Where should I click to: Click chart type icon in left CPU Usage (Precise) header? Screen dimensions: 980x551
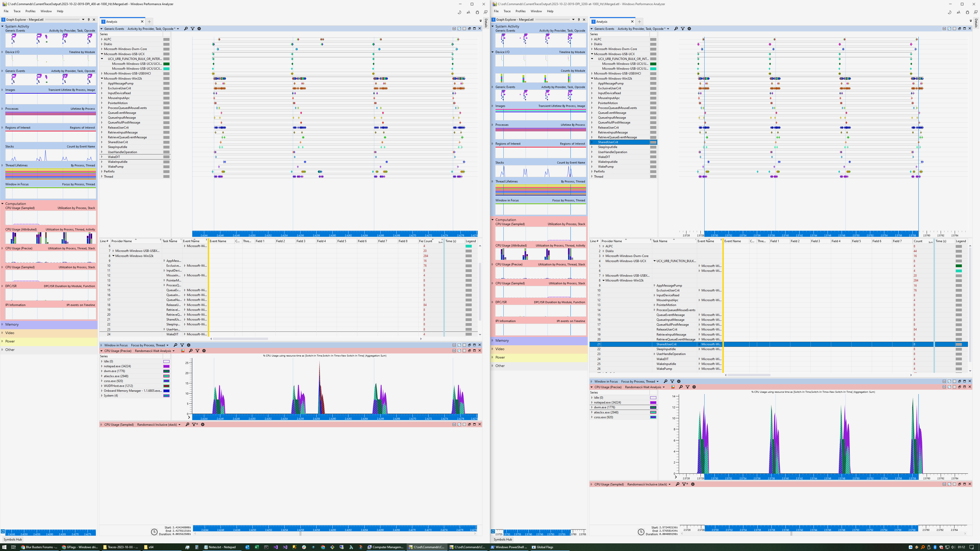click(x=183, y=351)
